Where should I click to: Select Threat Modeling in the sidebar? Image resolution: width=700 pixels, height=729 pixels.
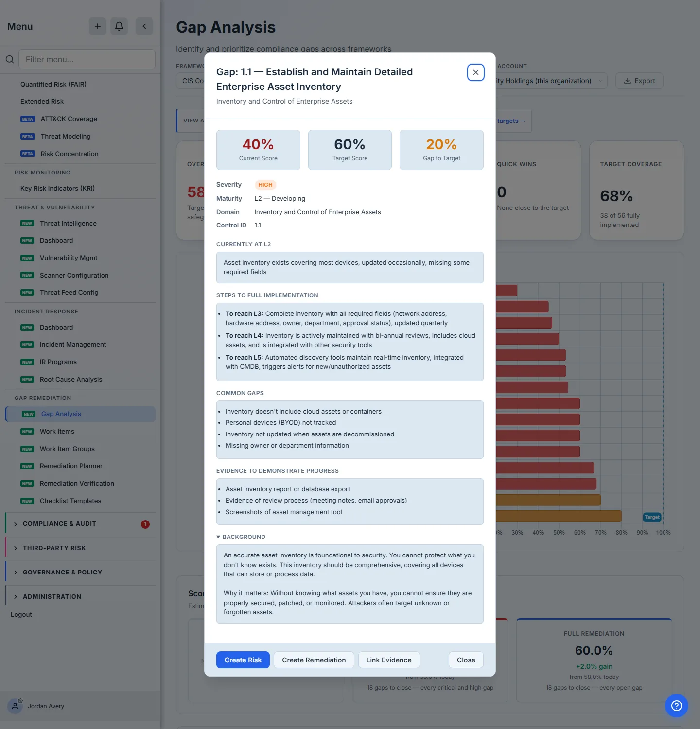point(66,137)
